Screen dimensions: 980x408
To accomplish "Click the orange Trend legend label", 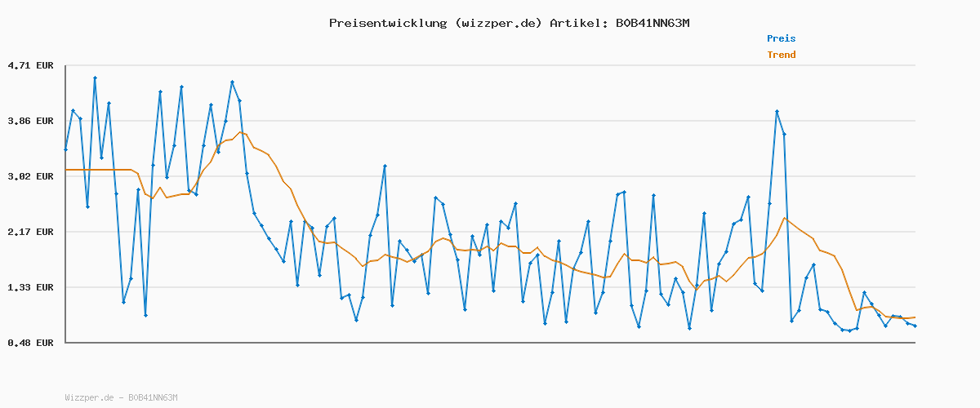I will tap(781, 55).
